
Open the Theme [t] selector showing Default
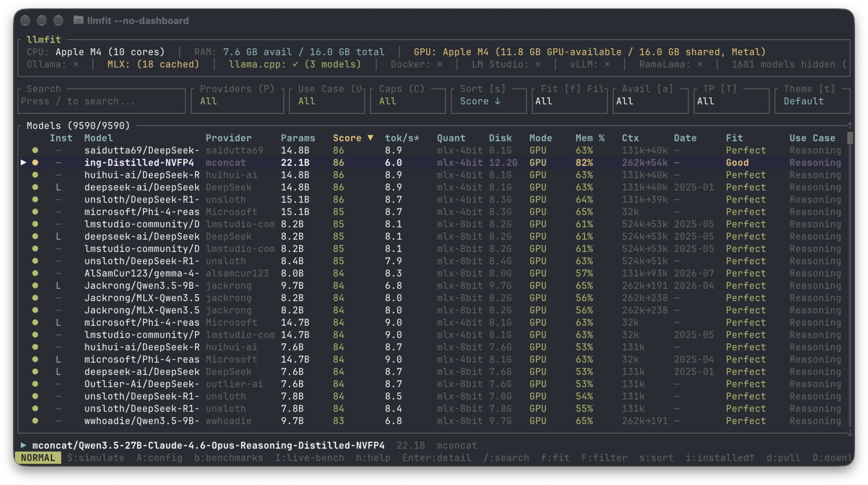[813, 101]
